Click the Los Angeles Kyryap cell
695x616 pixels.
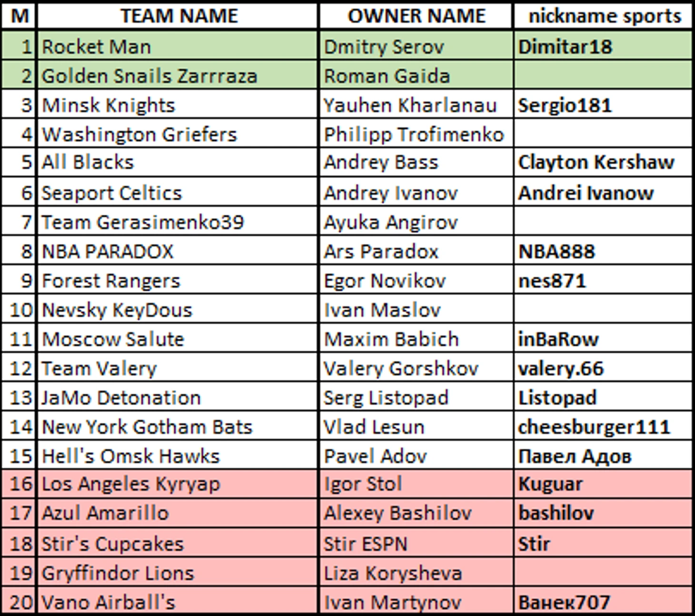[178, 484]
